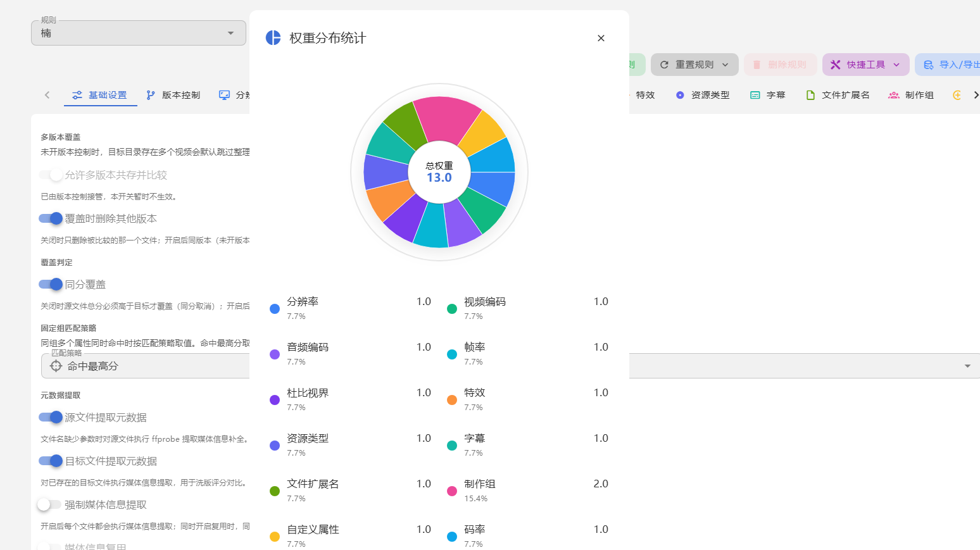Click the 导入/导出 button label

[959, 65]
